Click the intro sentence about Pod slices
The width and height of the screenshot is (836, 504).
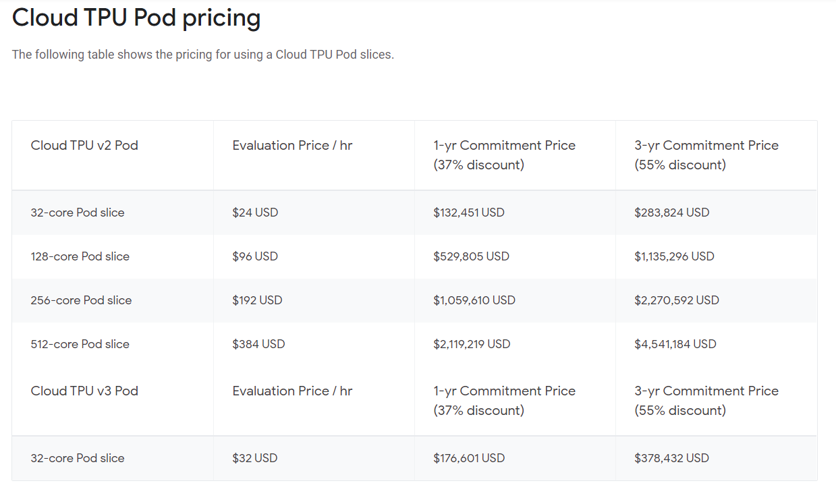(x=202, y=55)
